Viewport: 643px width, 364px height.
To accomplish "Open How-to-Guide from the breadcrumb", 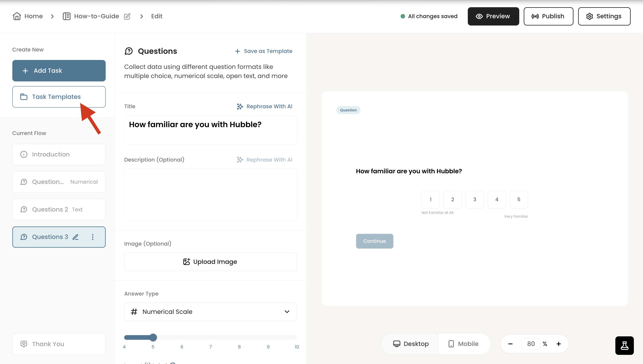I will coord(97,16).
